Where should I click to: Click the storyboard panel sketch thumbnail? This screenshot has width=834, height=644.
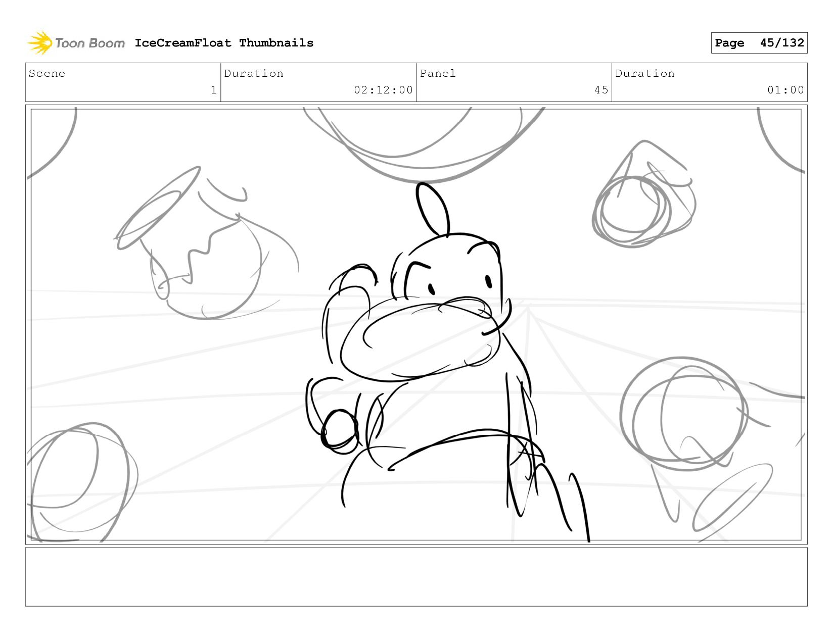click(x=416, y=324)
